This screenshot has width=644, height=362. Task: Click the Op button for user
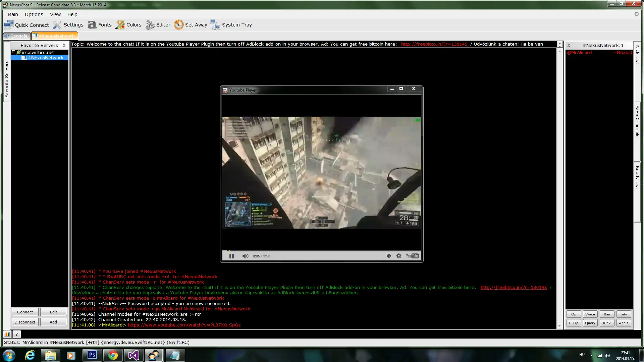pyautogui.click(x=574, y=314)
